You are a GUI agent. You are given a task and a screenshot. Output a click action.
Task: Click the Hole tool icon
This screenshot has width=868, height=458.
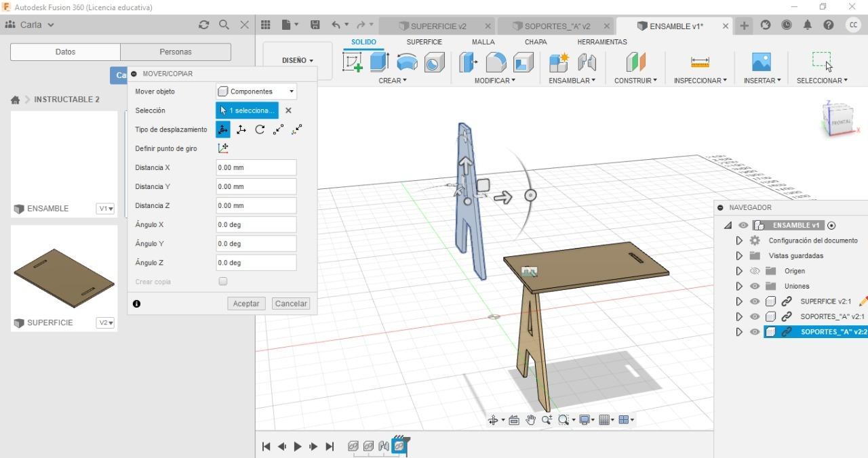[x=434, y=62]
